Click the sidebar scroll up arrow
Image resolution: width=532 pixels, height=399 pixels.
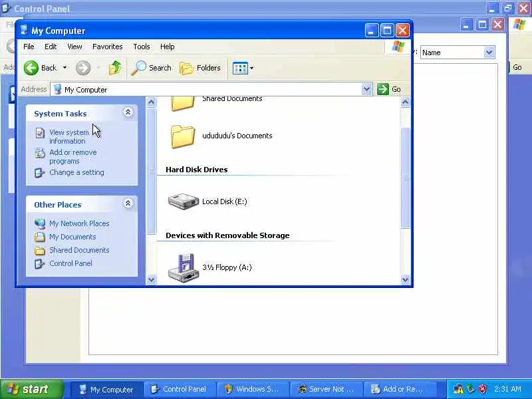[x=151, y=102]
